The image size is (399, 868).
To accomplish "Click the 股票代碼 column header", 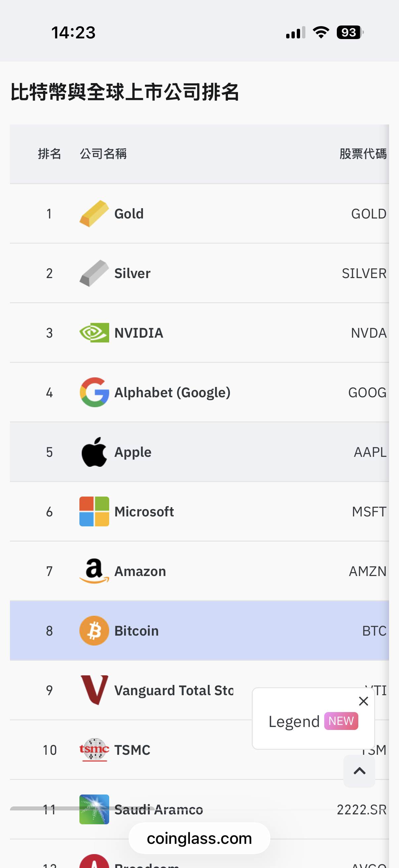I will pos(363,154).
